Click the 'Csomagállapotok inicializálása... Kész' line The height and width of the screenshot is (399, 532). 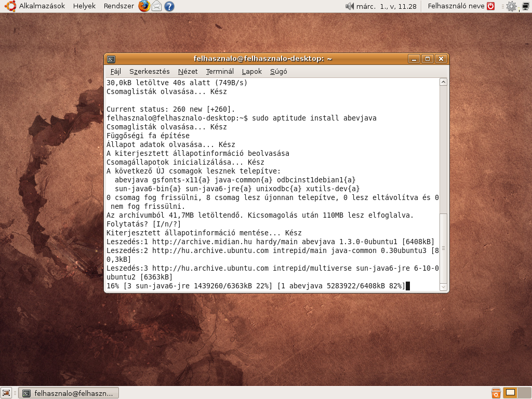[185, 162]
